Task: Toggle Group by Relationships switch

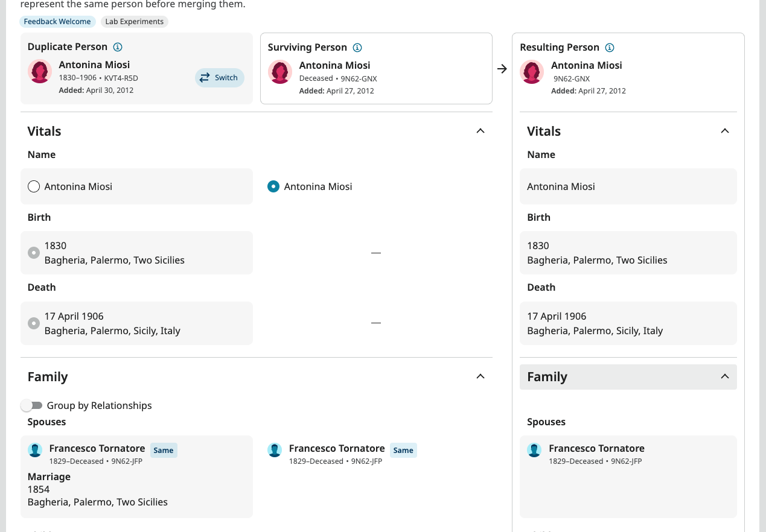Action: click(x=31, y=405)
